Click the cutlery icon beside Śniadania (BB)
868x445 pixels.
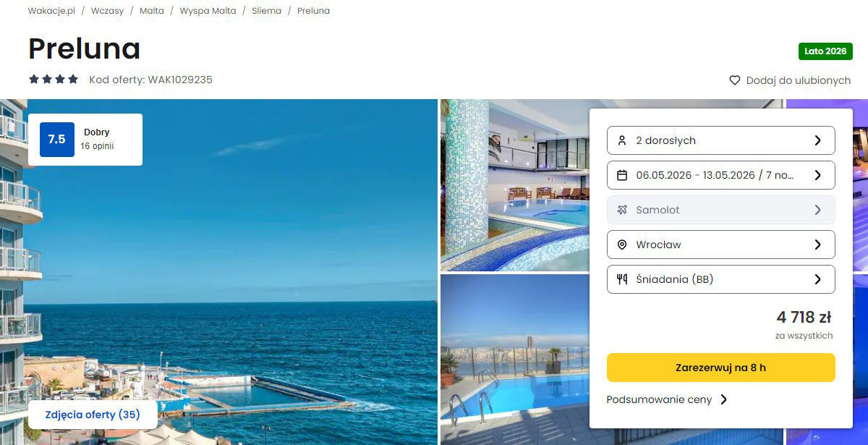(622, 279)
